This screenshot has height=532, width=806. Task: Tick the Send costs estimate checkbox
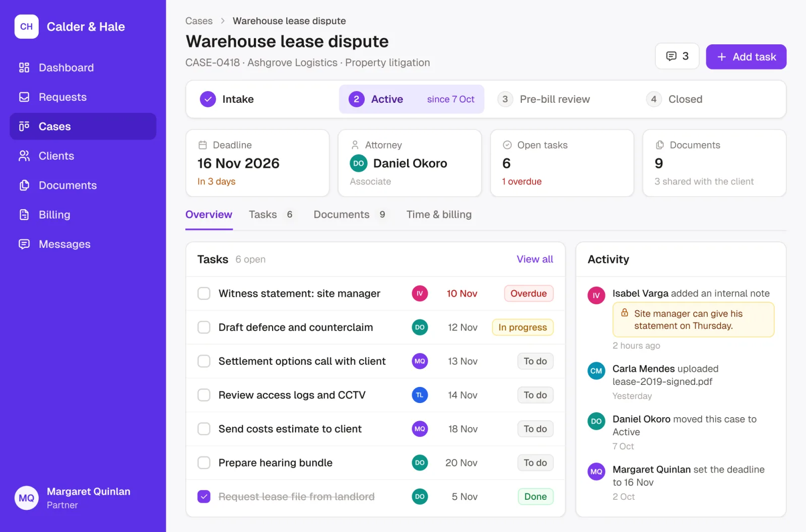click(204, 429)
